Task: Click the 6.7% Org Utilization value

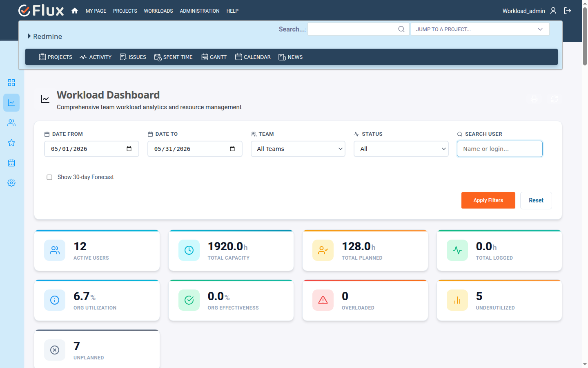Action: tap(85, 296)
